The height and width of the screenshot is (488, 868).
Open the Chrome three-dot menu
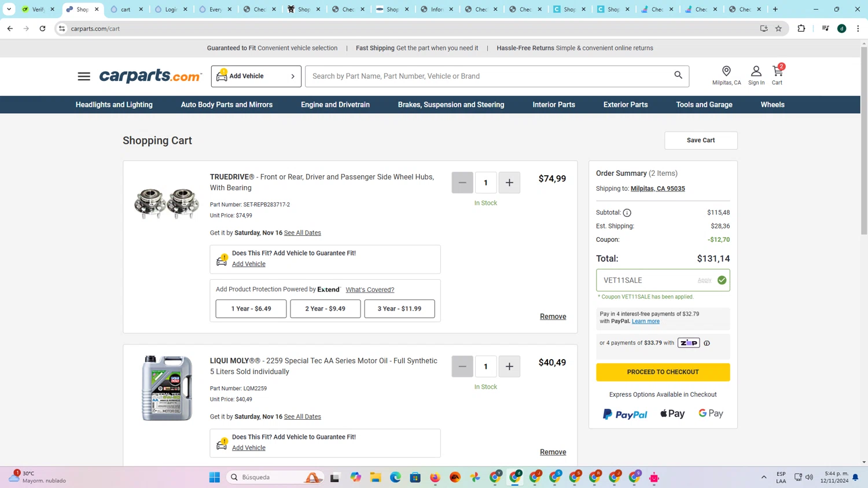[858, 28]
